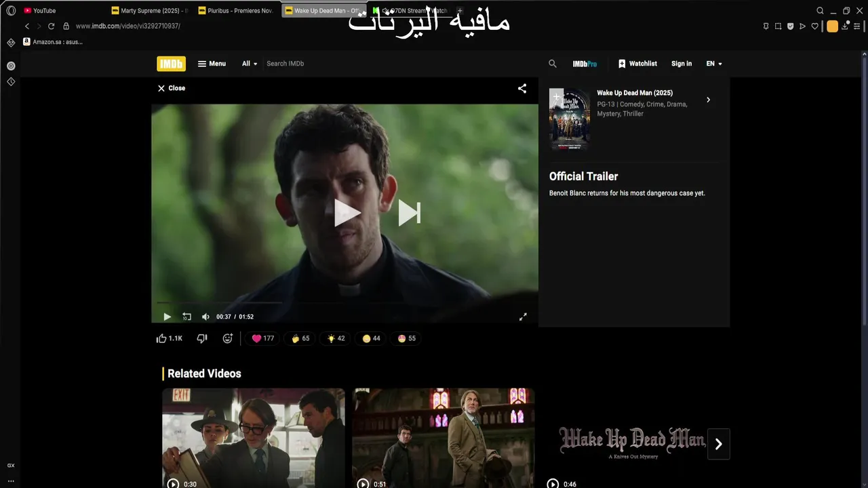The width and height of the screenshot is (868, 488).
Task: Toggle the smiling face reaction showing 44
Action: [371, 338]
